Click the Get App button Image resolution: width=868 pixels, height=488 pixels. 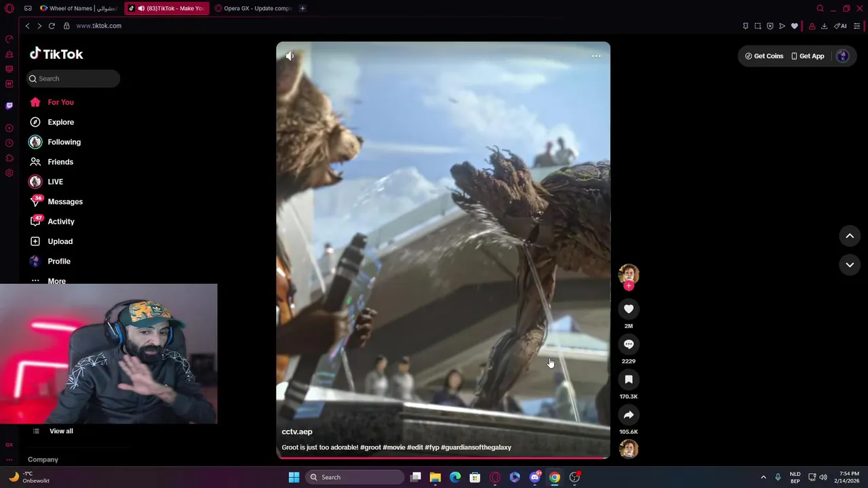808,56
